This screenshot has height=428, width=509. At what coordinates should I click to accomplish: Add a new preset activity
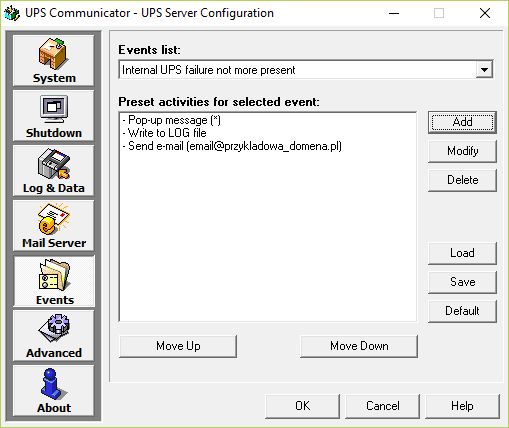tap(462, 122)
